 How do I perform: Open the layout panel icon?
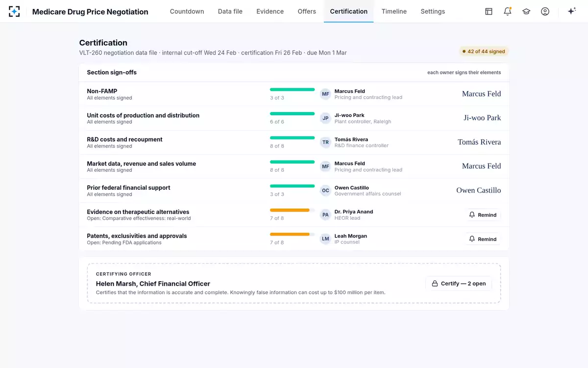pyautogui.click(x=489, y=11)
